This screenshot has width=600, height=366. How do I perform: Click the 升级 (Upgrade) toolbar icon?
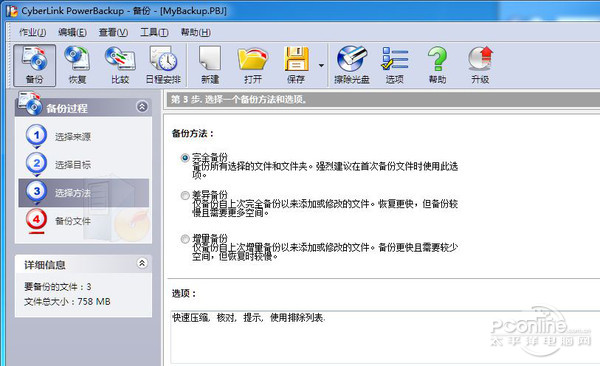coord(480,65)
